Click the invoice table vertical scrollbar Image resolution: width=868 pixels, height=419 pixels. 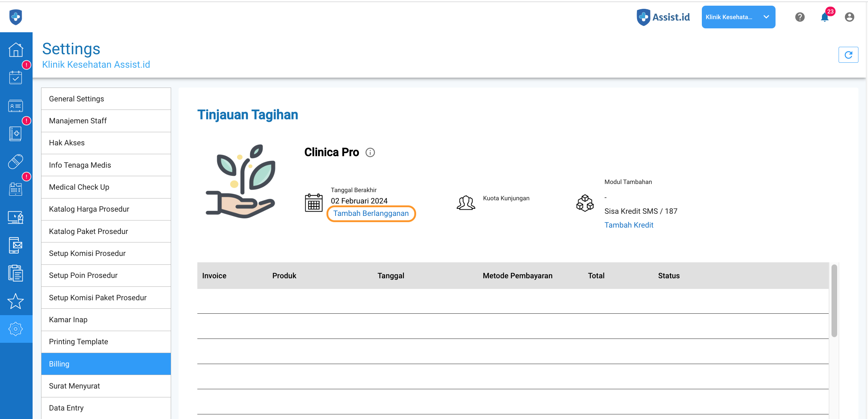click(x=834, y=301)
